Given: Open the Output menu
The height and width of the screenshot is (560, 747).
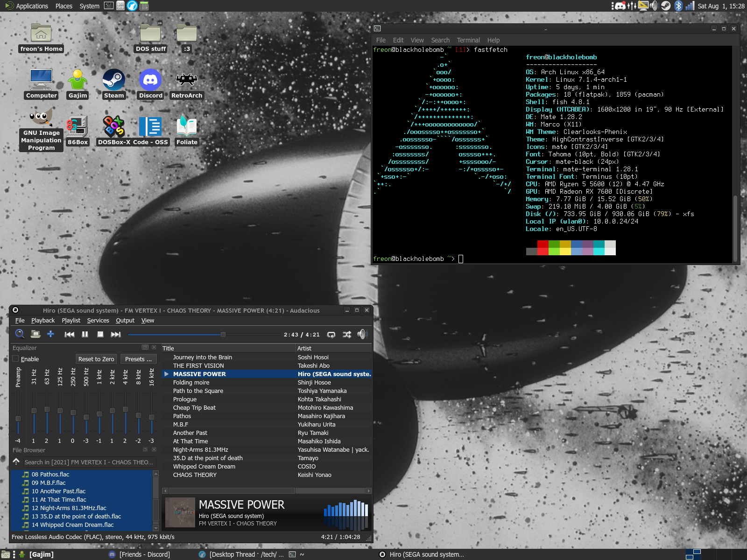Looking at the screenshot, I should click(125, 321).
